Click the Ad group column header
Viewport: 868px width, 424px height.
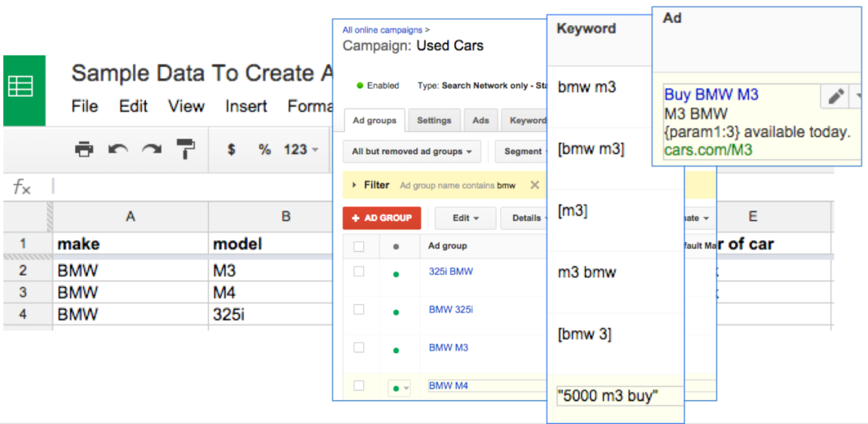pos(448,245)
